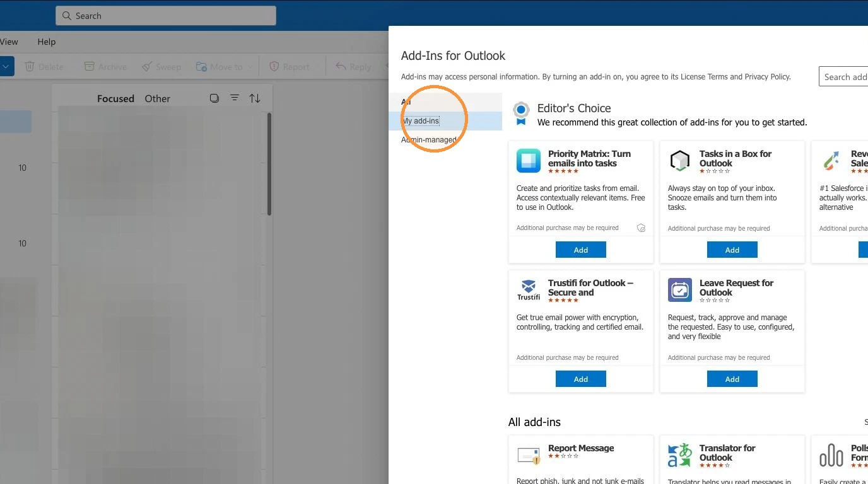Open the Translator for Outlook title
This screenshot has width=868, height=484.
coord(727,452)
